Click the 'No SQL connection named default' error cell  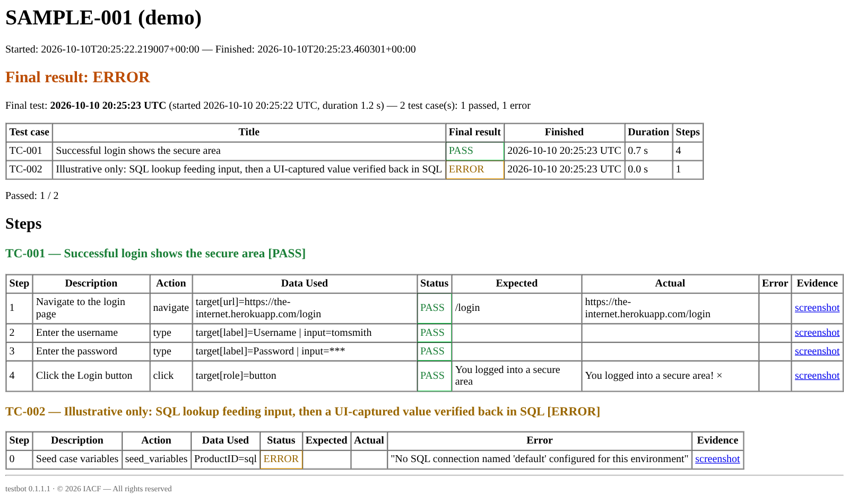pos(540,459)
